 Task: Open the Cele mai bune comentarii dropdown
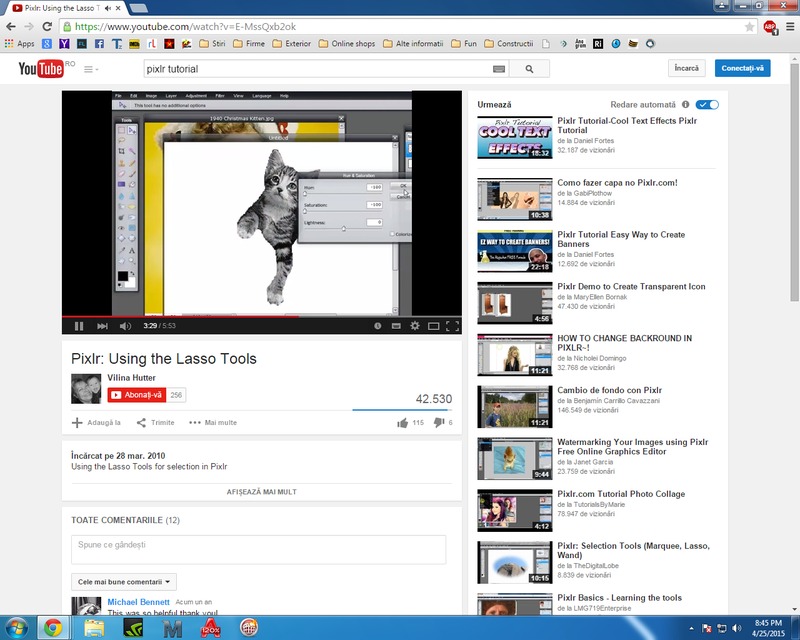point(124,582)
